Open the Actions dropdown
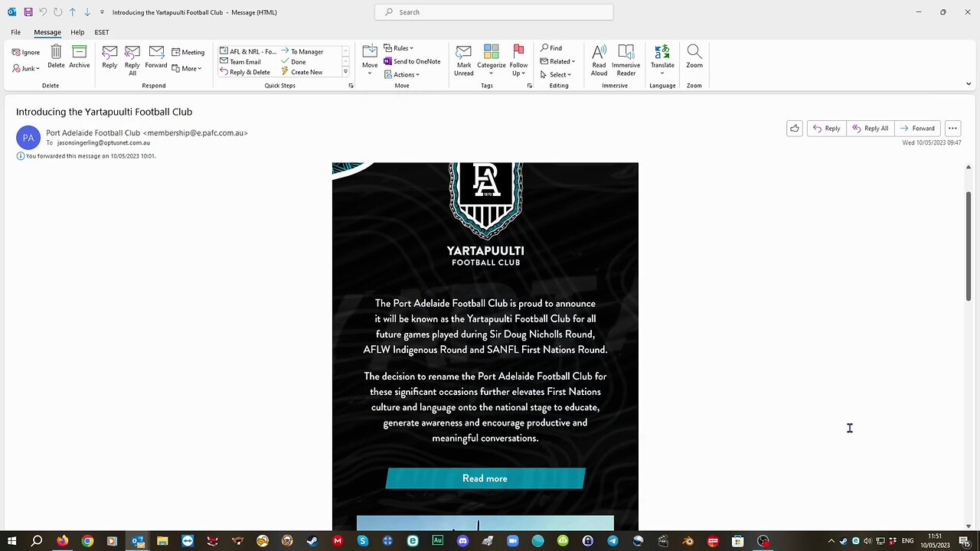The width and height of the screenshot is (980, 551). (401, 74)
